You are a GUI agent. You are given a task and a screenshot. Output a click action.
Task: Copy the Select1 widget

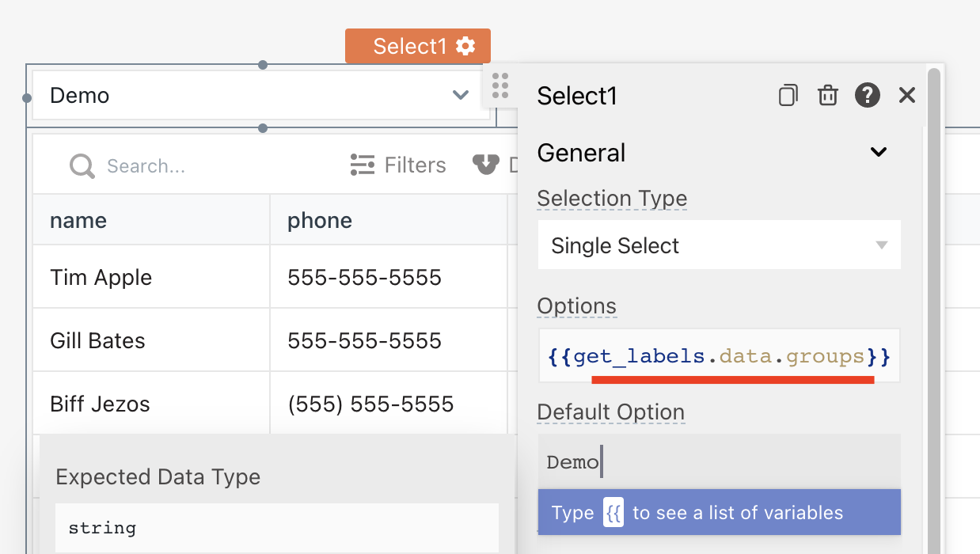788,96
